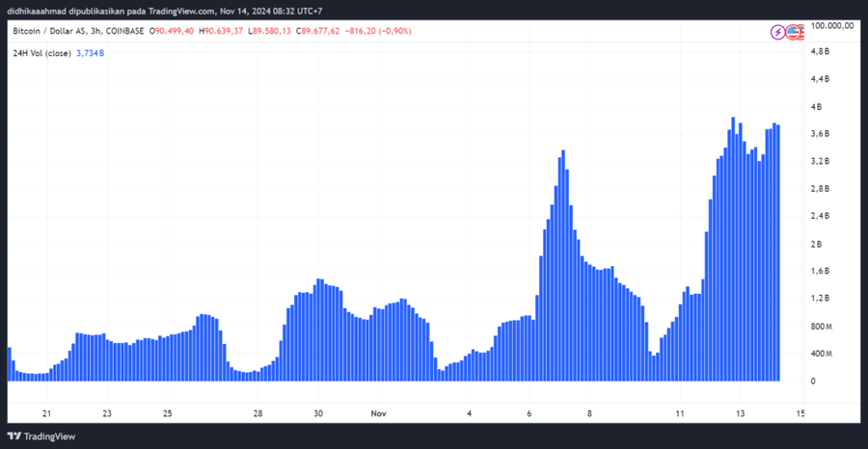
Task: Click the US flag event icon
Action: pos(795,32)
